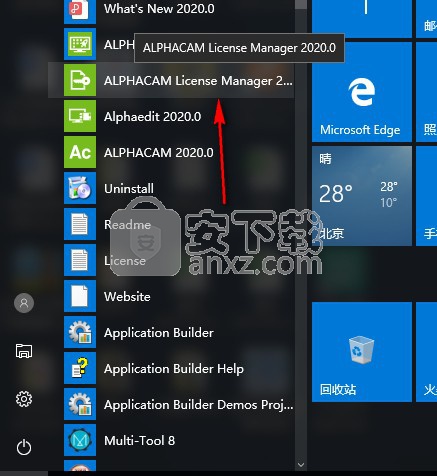Open Application Builder Help entry

[174, 369]
